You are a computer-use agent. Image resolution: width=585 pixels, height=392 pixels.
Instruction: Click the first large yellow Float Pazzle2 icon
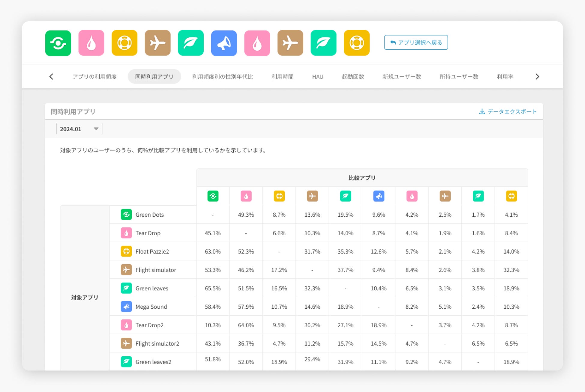coord(124,43)
